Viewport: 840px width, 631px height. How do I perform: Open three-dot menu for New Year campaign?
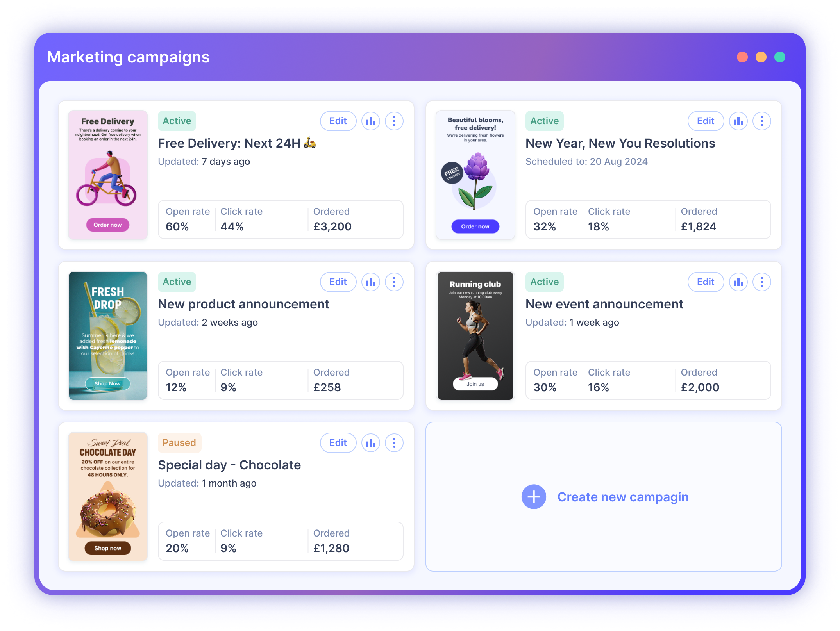pyautogui.click(x=761, y=121)
